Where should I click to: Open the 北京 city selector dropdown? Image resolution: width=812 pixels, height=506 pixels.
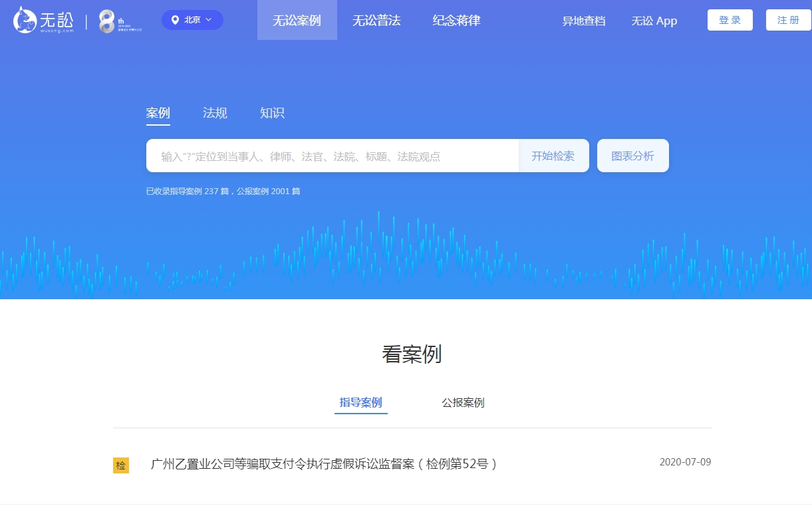(x=192, y=19)
